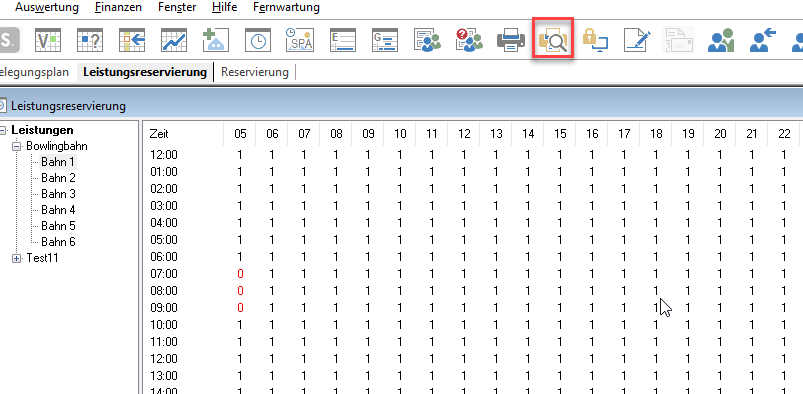Open the Auswertung menu
The height and width of the screenshot is (394, 803).
pos(47,8)
